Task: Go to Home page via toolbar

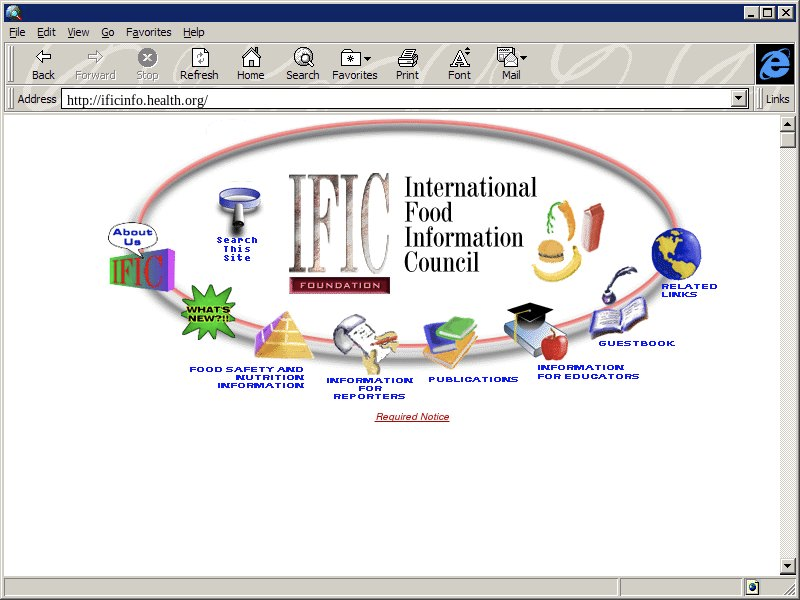Action: (251, 64)
